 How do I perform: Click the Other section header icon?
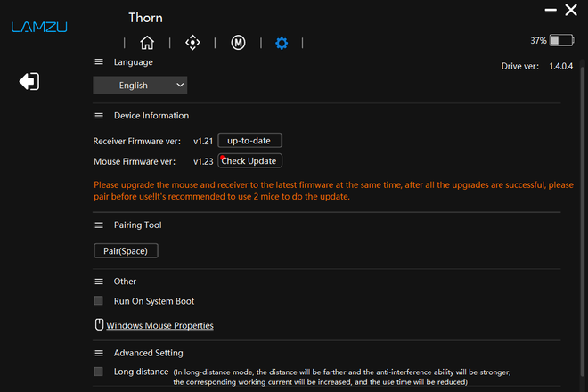point(99,282)
